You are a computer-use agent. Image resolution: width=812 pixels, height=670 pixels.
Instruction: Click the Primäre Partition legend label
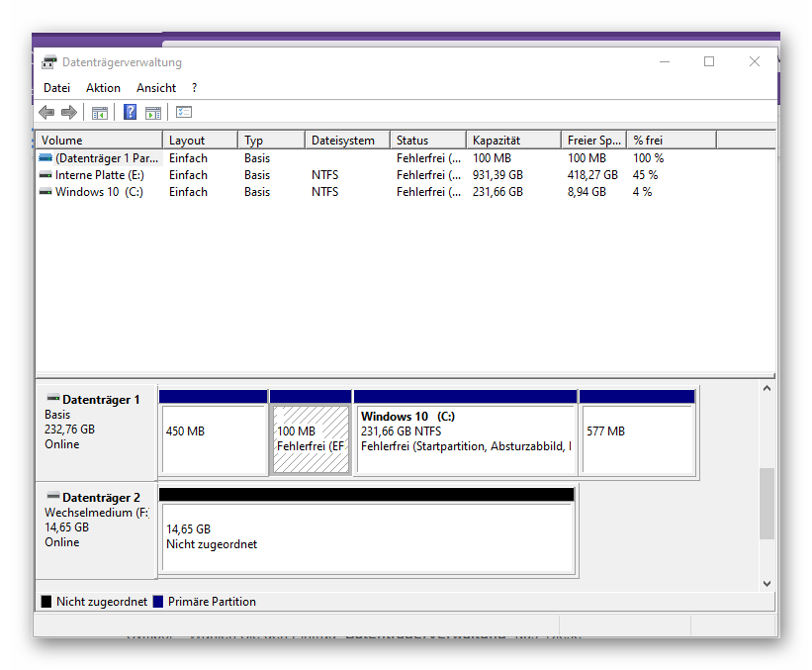[x=212, y=602]
